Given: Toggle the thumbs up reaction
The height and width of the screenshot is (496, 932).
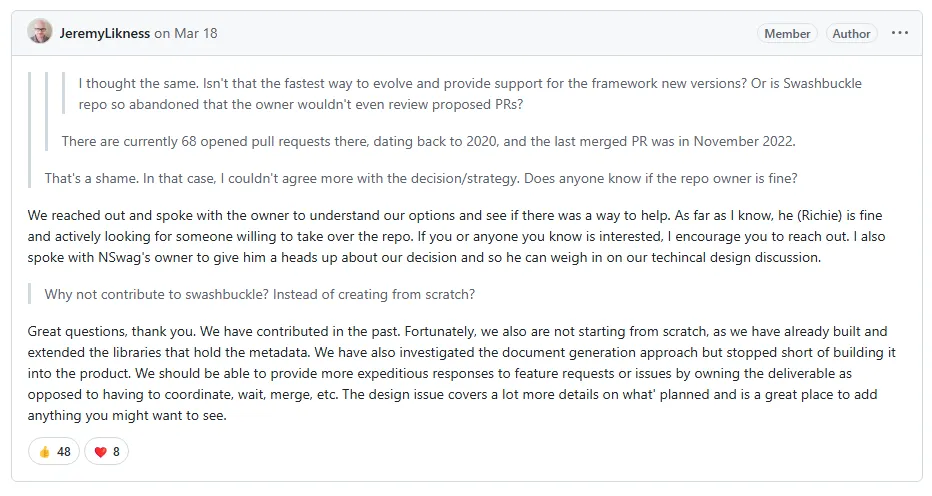Looking at the screenshot, I should coord(44,451).
